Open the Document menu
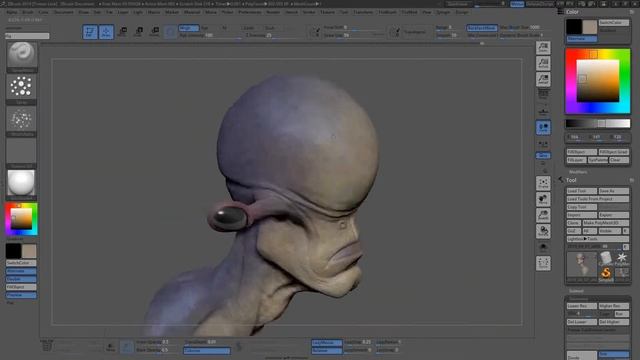 (64, 12)
